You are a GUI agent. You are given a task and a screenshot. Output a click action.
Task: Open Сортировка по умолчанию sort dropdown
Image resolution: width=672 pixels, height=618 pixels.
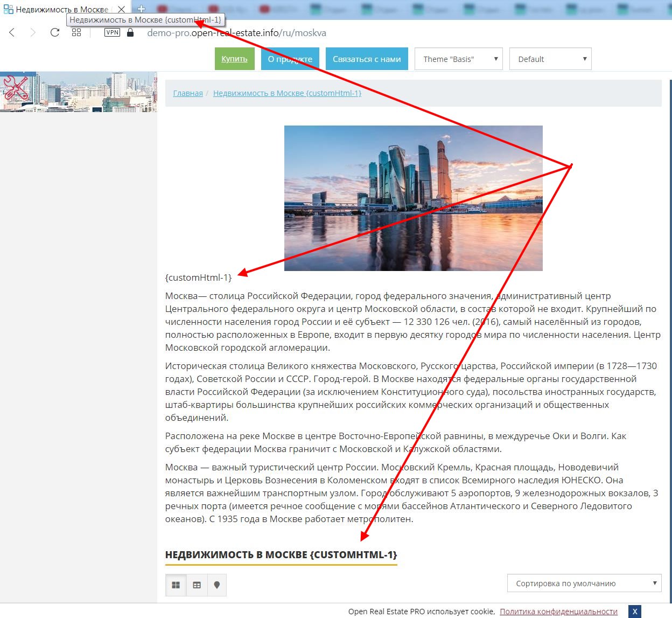(x=584, y=584)
